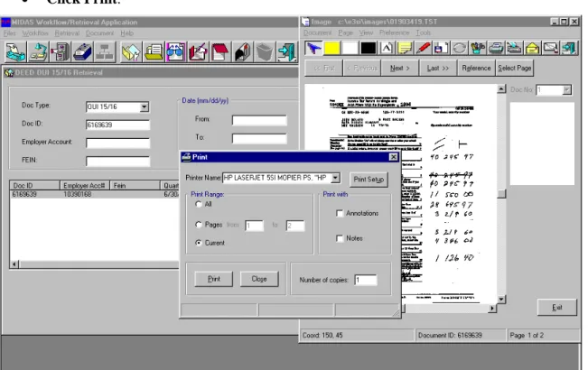588x370 pixels.
Task: Click the Exit button in Image window
Action: (x=557, y=308)
